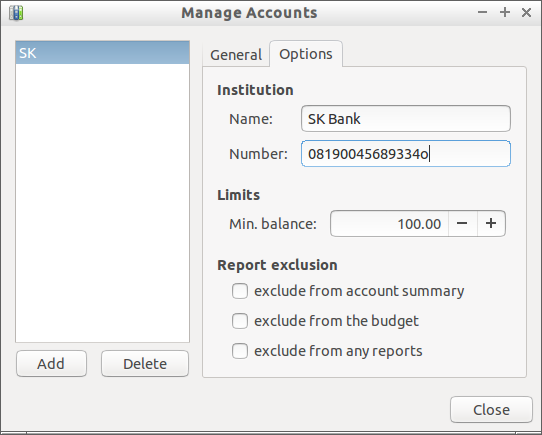Screen dimensions: 542x435
Task: Check exclude from the budget
Action: 240,321
